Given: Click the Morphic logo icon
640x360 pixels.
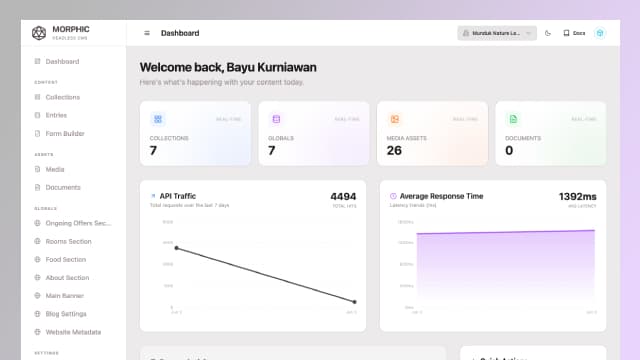Looking at the screenshot, I should 39,33.
